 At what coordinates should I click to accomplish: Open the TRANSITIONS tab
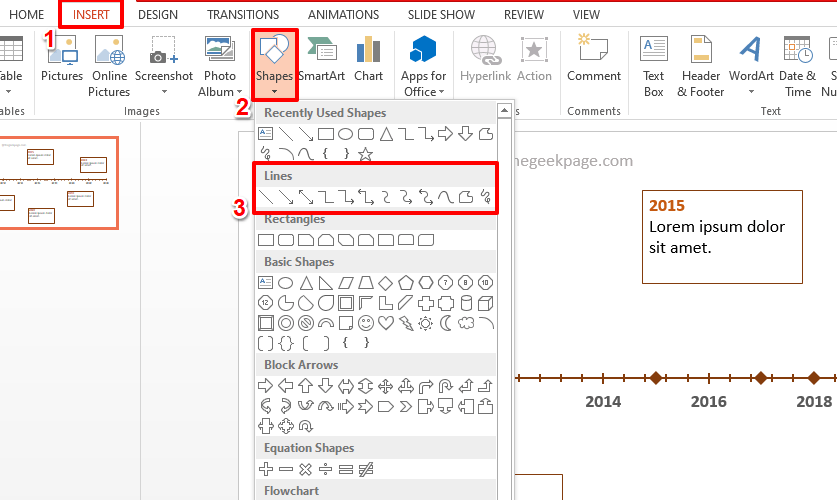(x=243, y=15)
